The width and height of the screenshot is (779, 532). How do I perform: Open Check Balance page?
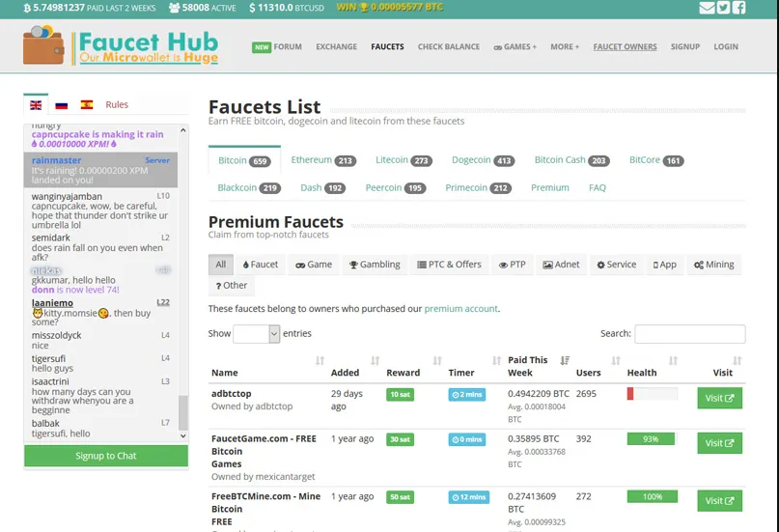click(x=449, y=46)
